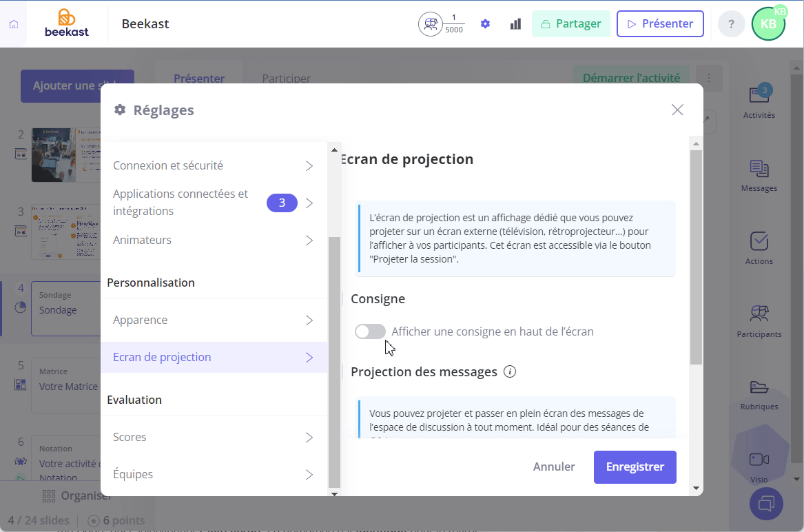Image resolution: width=804 pixels, height=532 pixels.
Task: Click Annuler to cancel settings
Action: point(554,467)
